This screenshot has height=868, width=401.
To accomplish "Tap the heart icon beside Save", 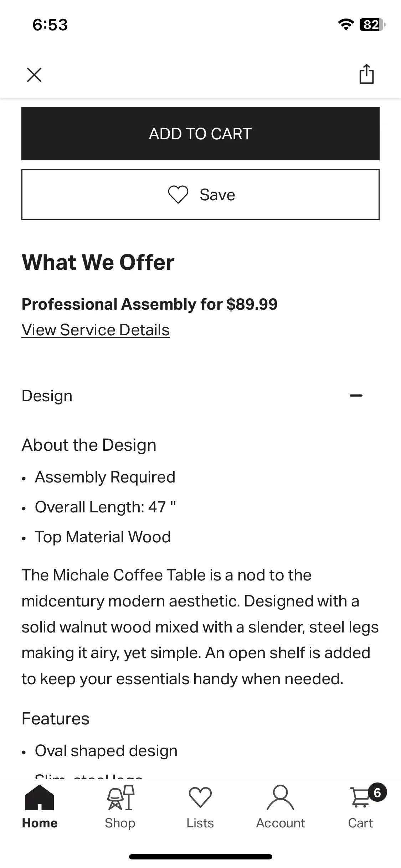I will pyautogui.click(x=178, y=195).
